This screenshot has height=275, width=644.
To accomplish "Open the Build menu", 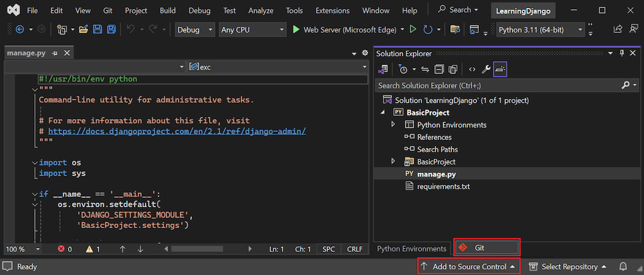I will (x=168, y=10).
